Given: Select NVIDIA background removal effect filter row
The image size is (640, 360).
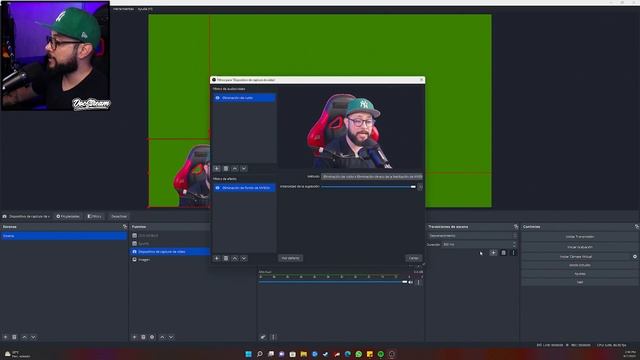Looking at the screenshot, I should (244, 188).
